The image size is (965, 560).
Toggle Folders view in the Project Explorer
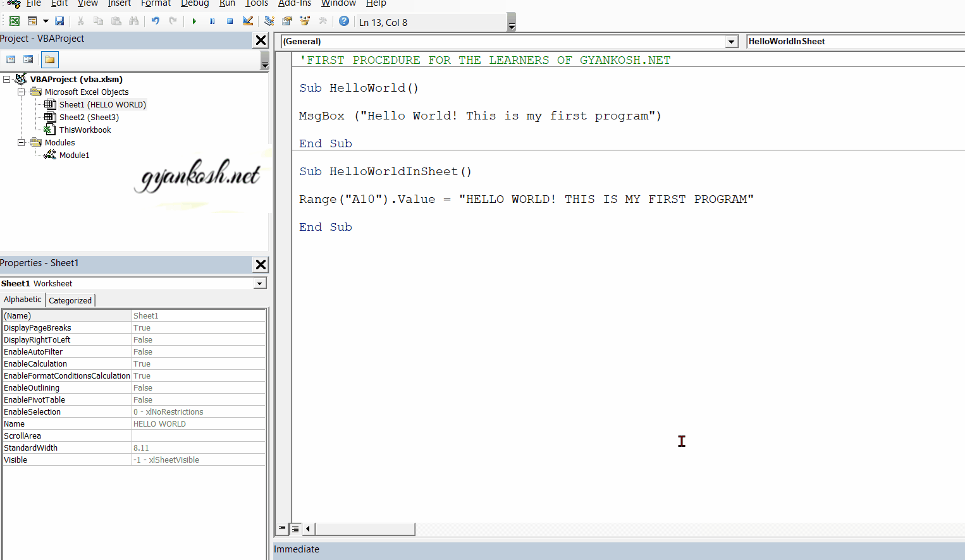[x=49, y=59]
